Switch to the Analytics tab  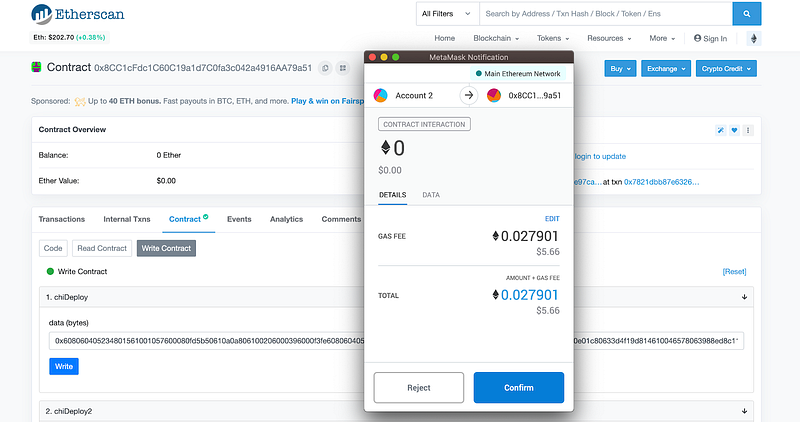[286, 219]
